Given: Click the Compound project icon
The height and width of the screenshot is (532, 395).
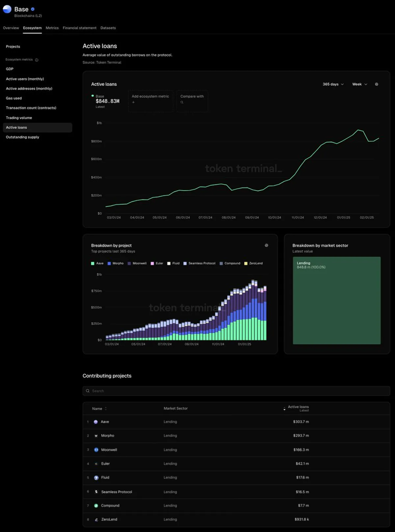Looking at the screenshot, I should (96, 506).
